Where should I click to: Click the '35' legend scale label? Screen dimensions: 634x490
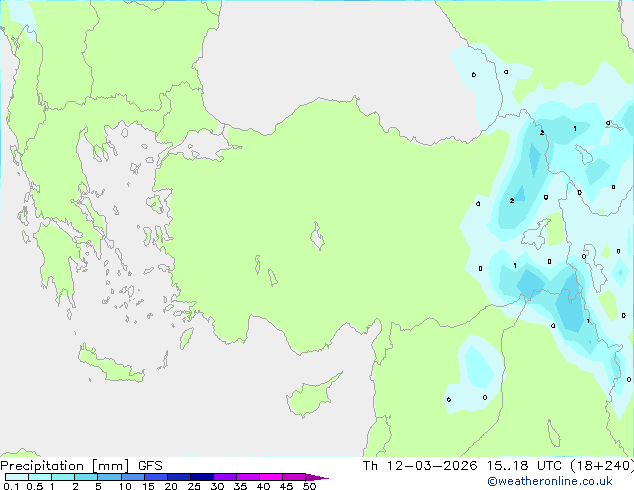pos(240,486)
